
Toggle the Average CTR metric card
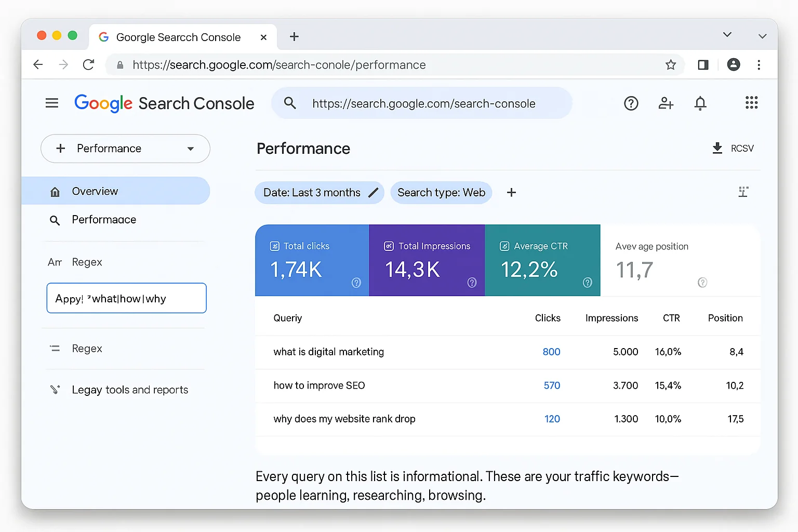[x=542, y=260]
